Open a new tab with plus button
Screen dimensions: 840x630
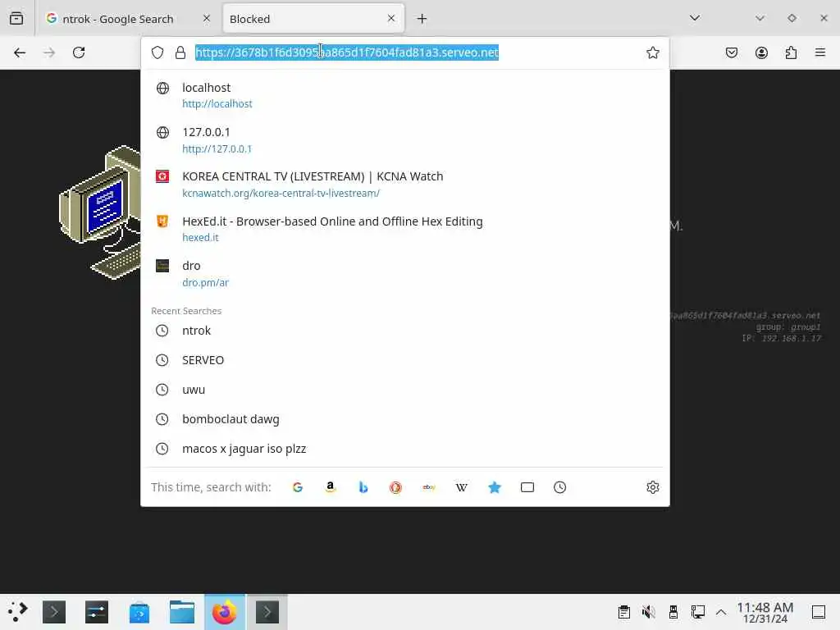point(422,19)
